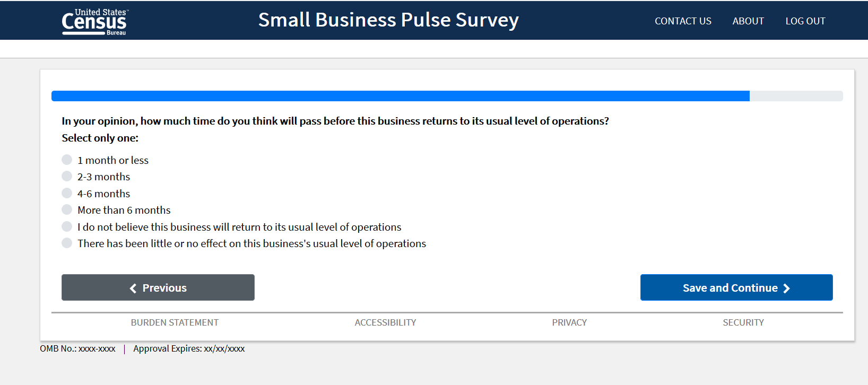868x385 pixels.
Task: Open the Burden Statement link
Action: pos(175,322)
